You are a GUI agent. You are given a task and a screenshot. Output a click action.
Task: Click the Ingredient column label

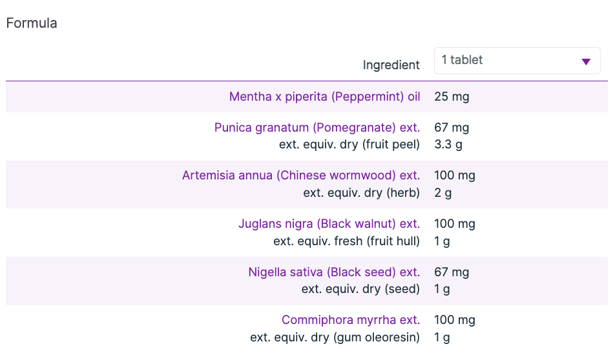pyautogui.click(x=391, y=65)
